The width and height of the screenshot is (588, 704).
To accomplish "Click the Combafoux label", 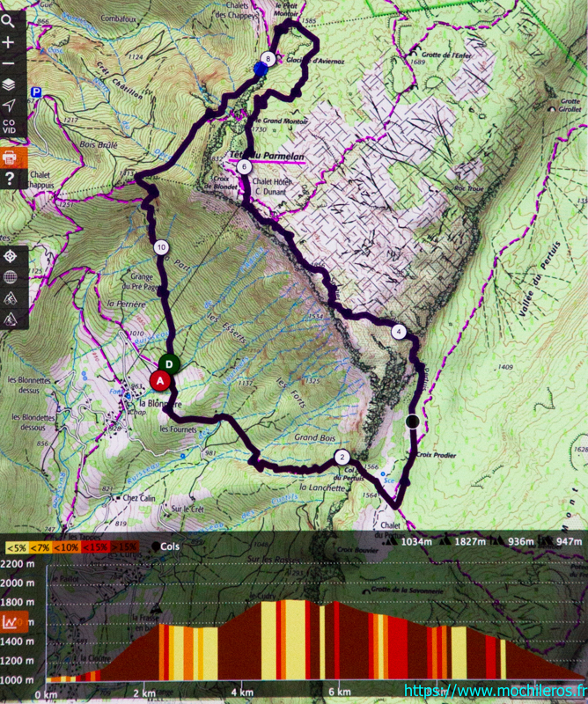I will [119, 18].
